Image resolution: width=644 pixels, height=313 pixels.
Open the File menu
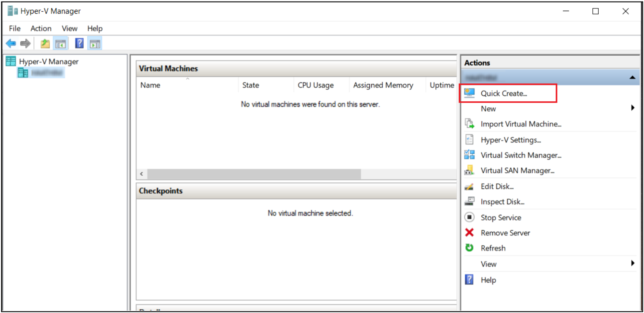tap(15, 28)
